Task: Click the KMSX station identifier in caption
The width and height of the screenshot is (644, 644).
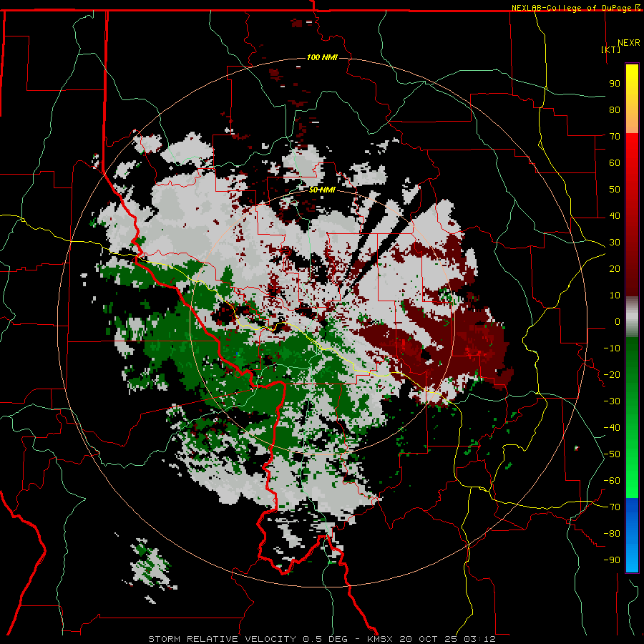Action: click(x=380, y=639)
